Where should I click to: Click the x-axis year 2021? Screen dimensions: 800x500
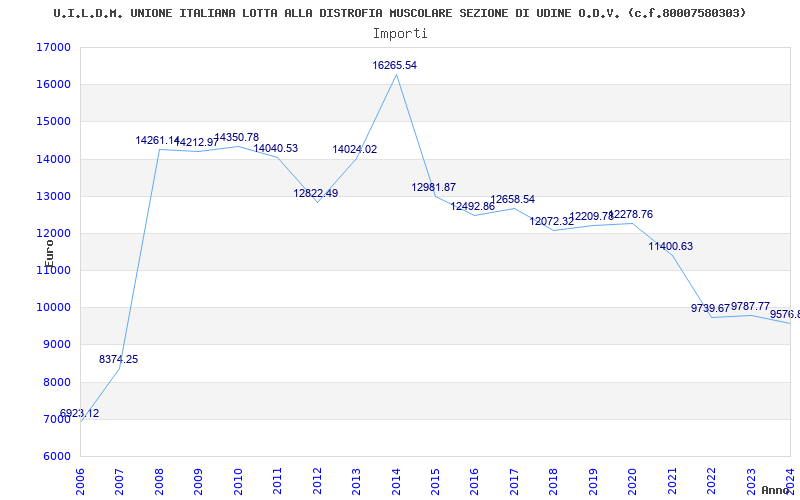click(672, 482)
